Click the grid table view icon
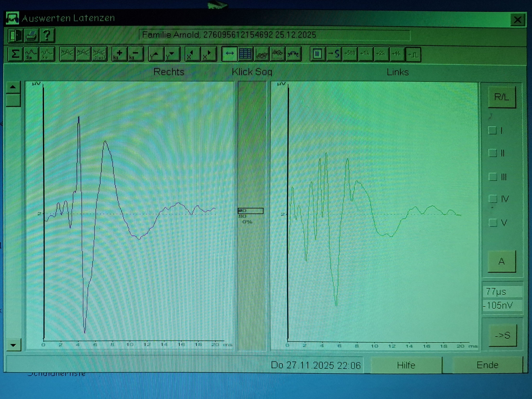 click(245, 54)
